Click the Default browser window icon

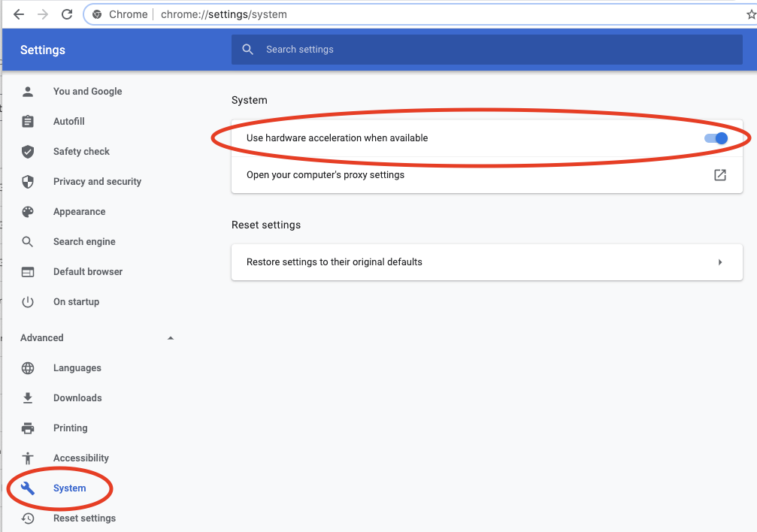click(x=28, y=272)
